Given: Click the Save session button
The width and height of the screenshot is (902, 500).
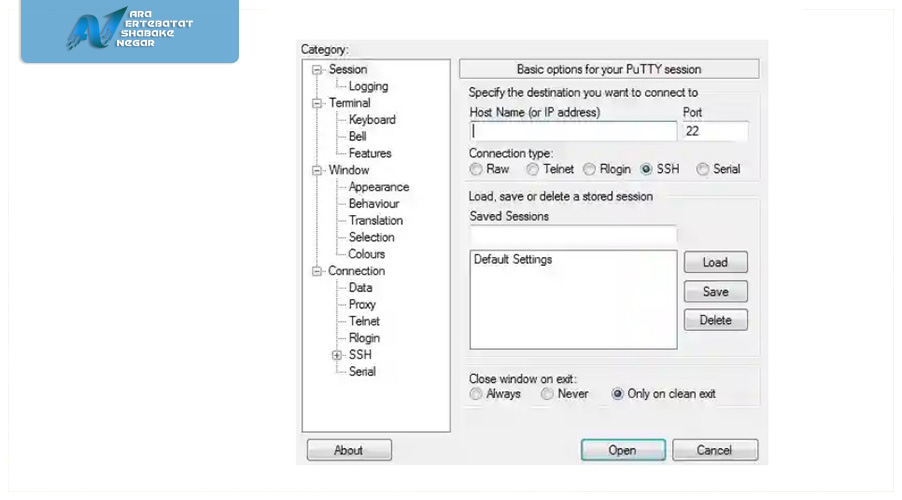Looking at the screenshot, I should tap(716, 292).
